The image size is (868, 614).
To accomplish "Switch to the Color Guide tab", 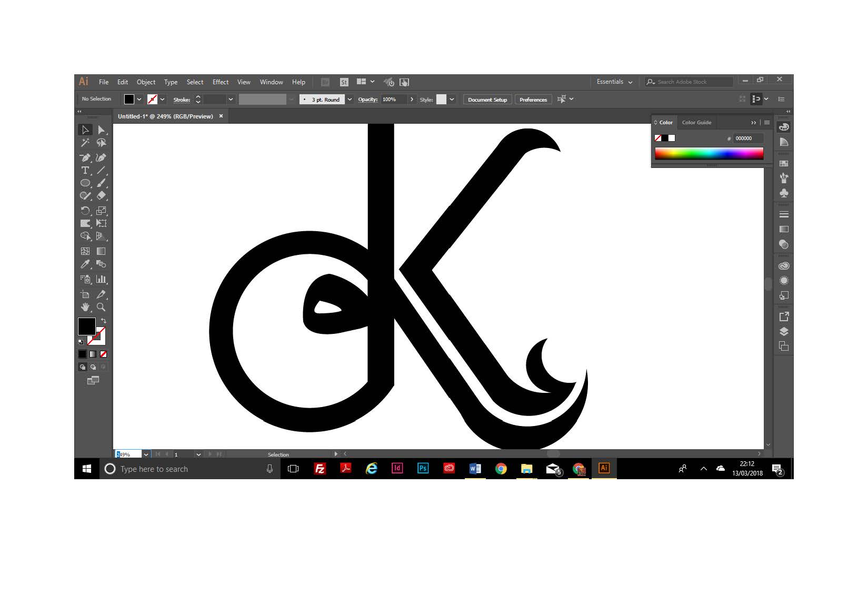I will (696, 122).
